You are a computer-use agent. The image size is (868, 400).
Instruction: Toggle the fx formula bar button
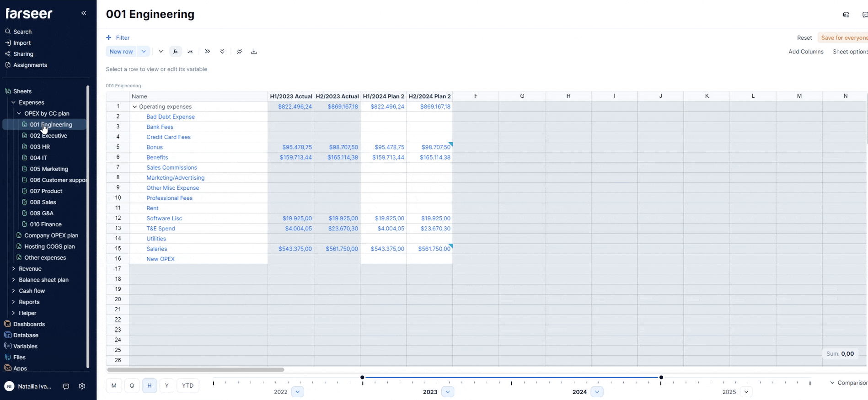pos(175,52)
